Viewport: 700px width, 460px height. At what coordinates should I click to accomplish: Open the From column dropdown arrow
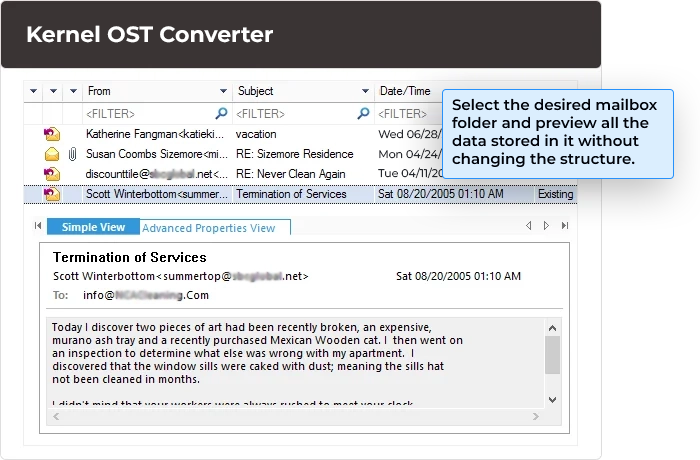(223, 91)
